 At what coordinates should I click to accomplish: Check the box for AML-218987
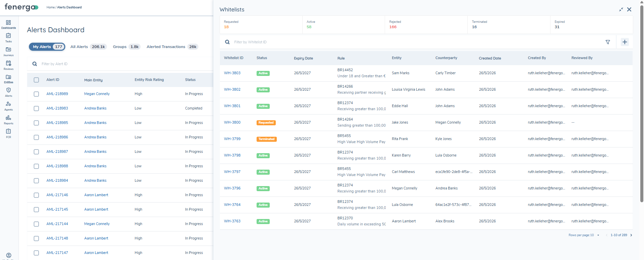(36, 152)
